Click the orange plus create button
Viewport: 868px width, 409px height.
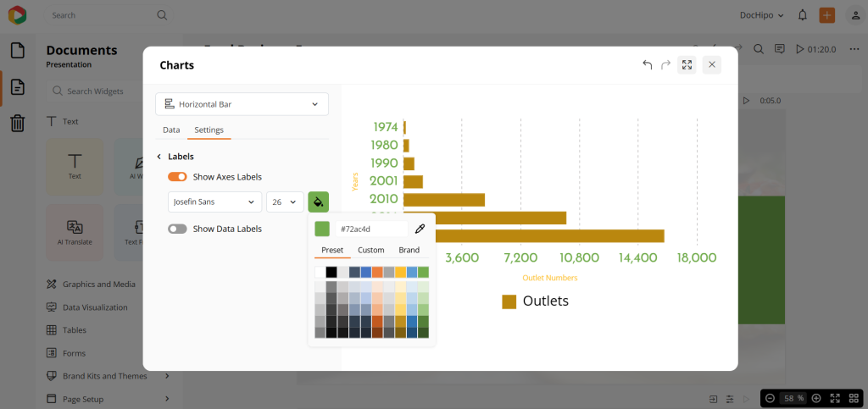pyautogui.click(x=827, y=15)
